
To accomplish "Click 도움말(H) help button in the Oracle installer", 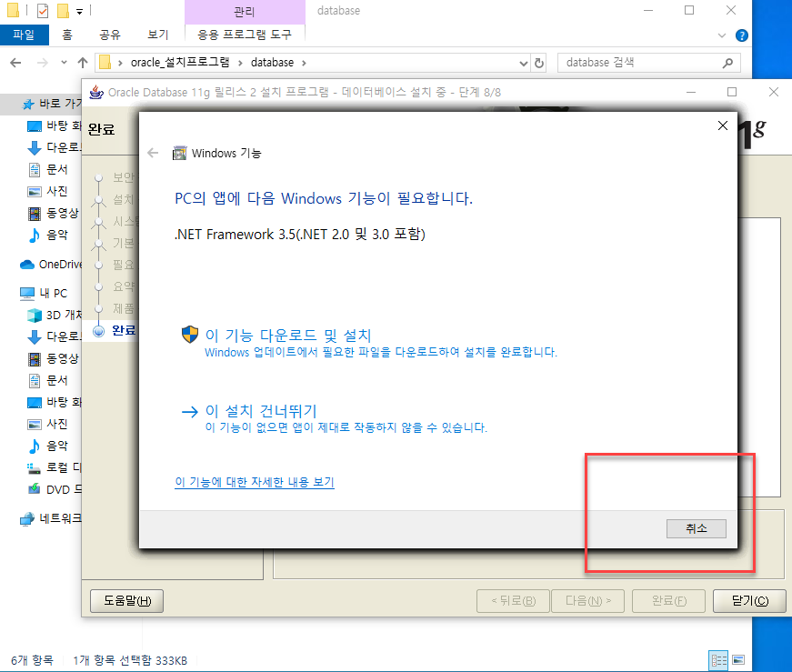I will point(126,601).
